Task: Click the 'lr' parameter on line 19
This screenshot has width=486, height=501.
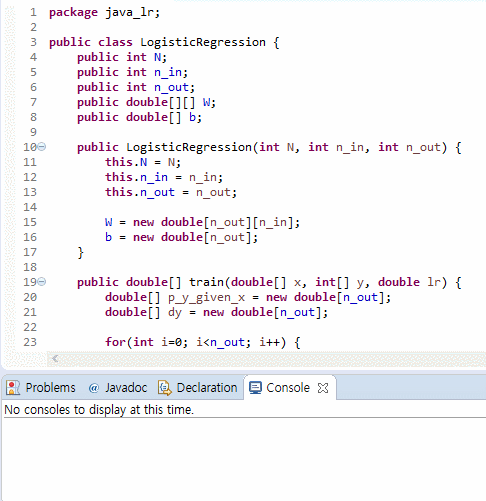Action: pos(434,282)
